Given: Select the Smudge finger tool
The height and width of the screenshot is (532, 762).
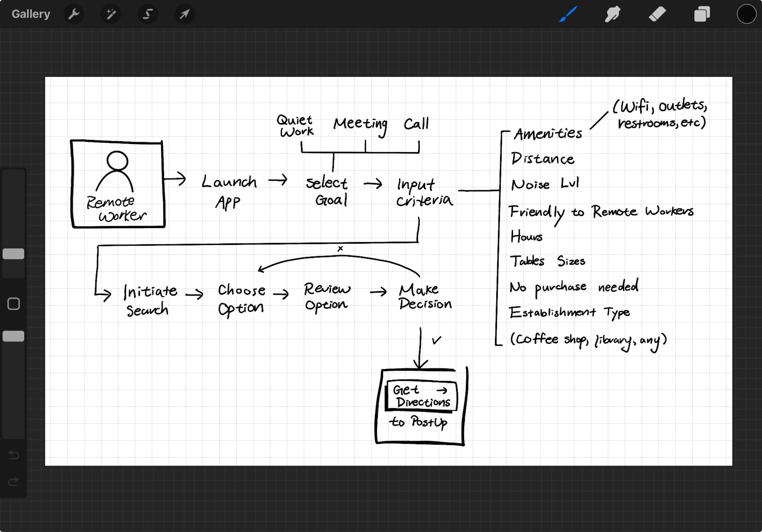Looking at the screenshot, I should tap(612, 14).
